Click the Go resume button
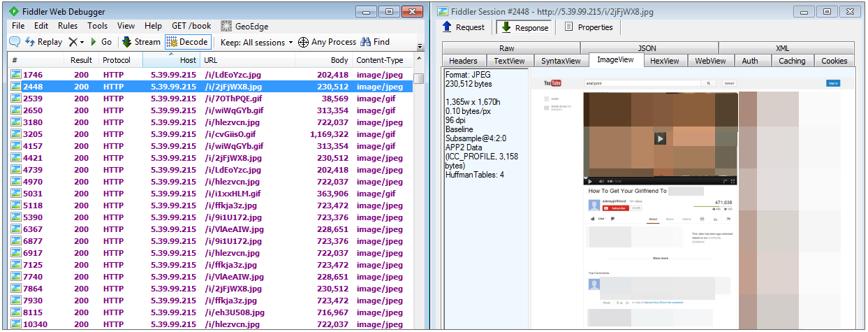 (101, 42)
